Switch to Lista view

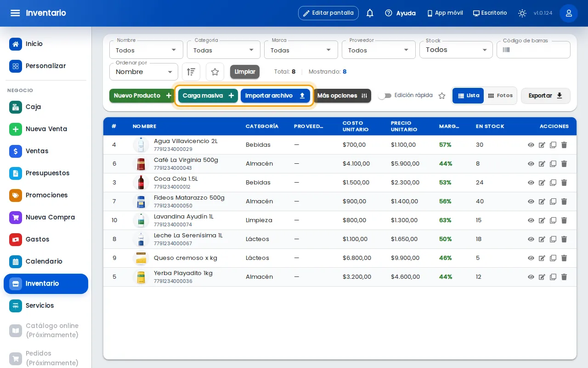click(x=468, y=96)
